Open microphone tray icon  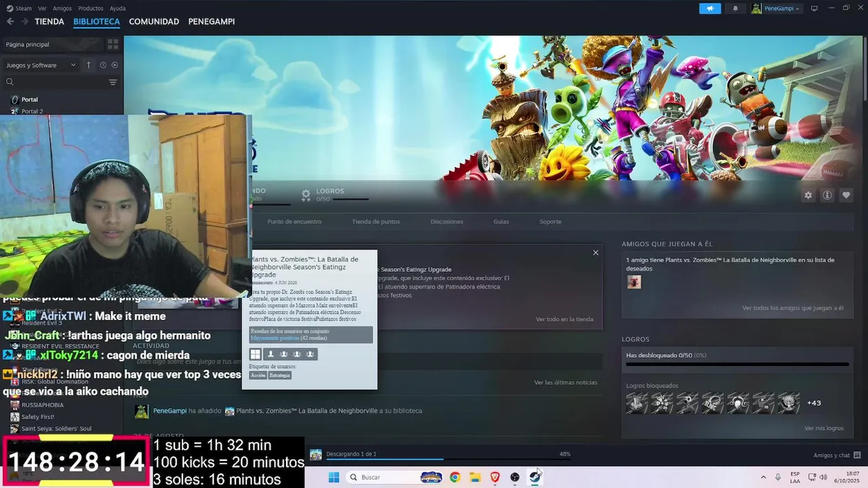point(778,477)
